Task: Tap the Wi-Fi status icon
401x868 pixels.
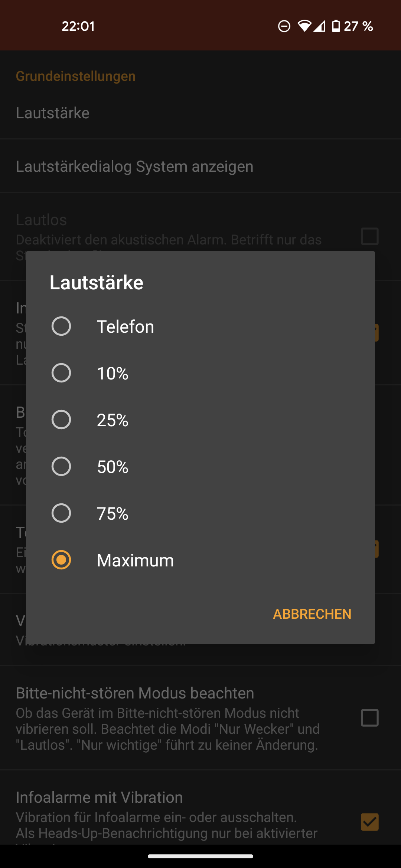Action: (304, 26)
